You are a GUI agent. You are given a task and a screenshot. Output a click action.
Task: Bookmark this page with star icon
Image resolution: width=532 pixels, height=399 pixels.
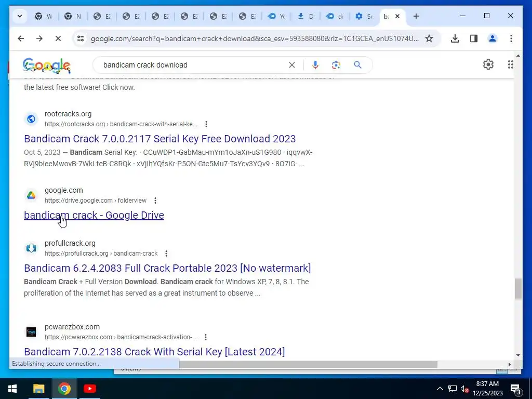point(429,38)
